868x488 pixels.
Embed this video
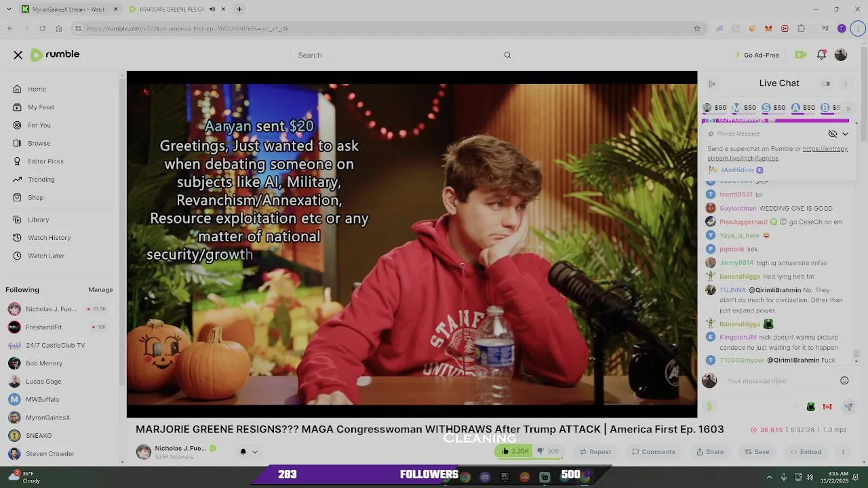click(x=806, y=452)
